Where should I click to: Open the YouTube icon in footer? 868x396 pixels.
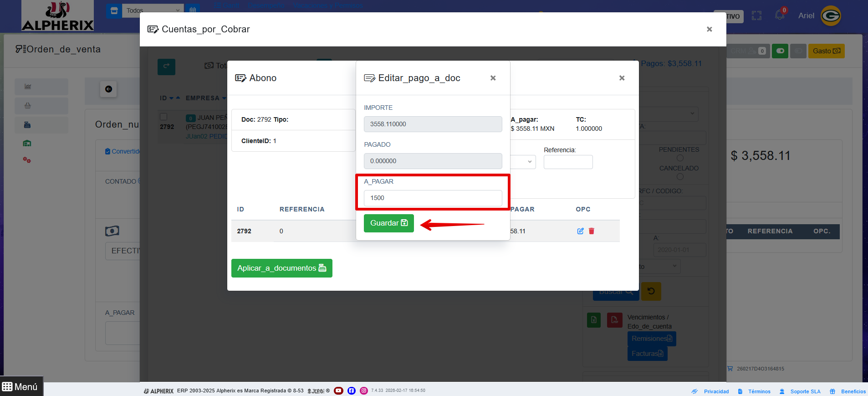338,391
